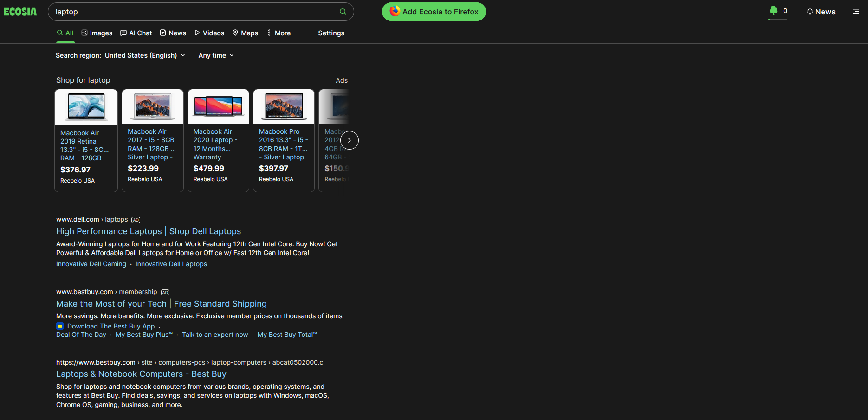Image resolution: width=868 pixels, height=420 pixels.
Task: Switch to the AI Chat tab
Action: pos(136,33)
